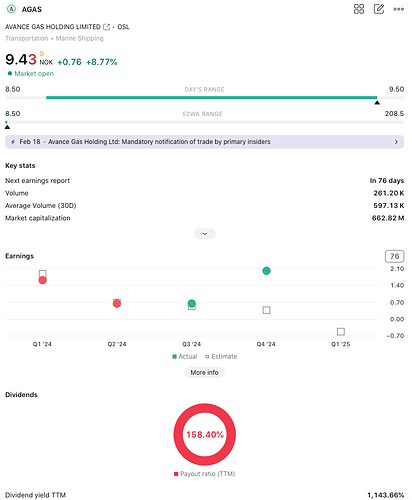412x500 pixels.
Task: Click the Volume 261.20 K value
Action: coord(389,193)
